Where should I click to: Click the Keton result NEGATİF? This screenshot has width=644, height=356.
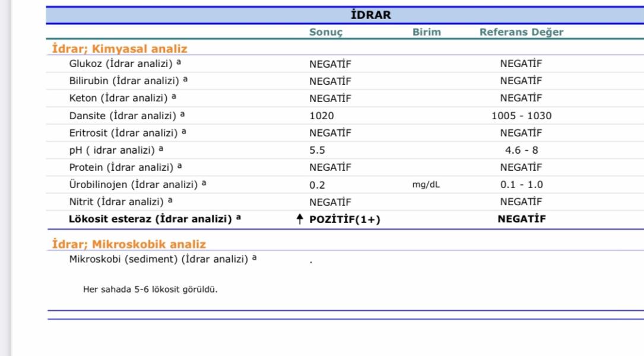pyautogui.click(x=330, y=98)
